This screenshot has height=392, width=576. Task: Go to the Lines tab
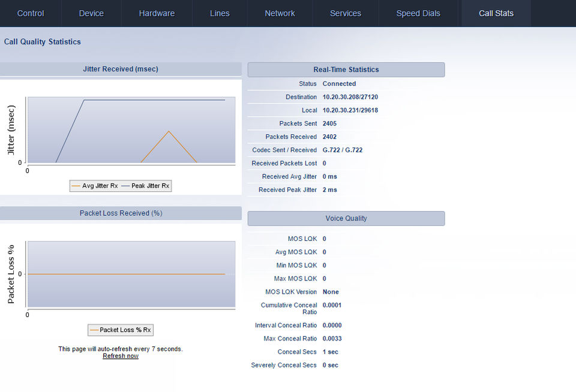coord(220,13)
